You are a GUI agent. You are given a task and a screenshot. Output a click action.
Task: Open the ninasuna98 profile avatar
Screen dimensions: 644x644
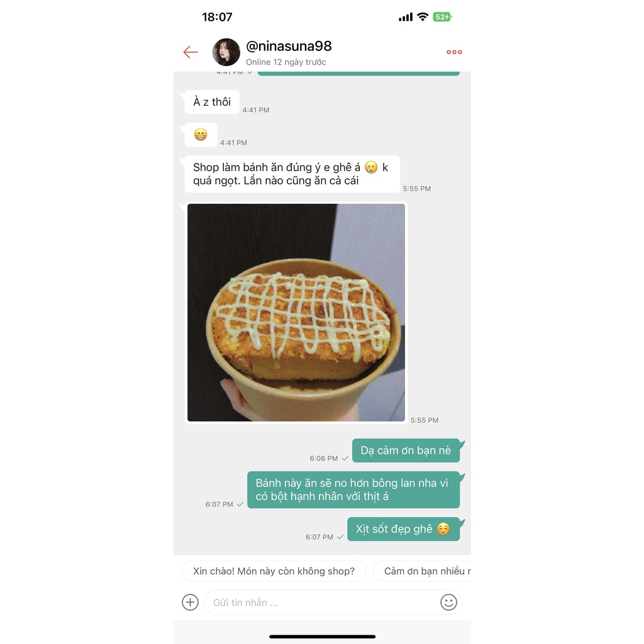click(226, 52)
